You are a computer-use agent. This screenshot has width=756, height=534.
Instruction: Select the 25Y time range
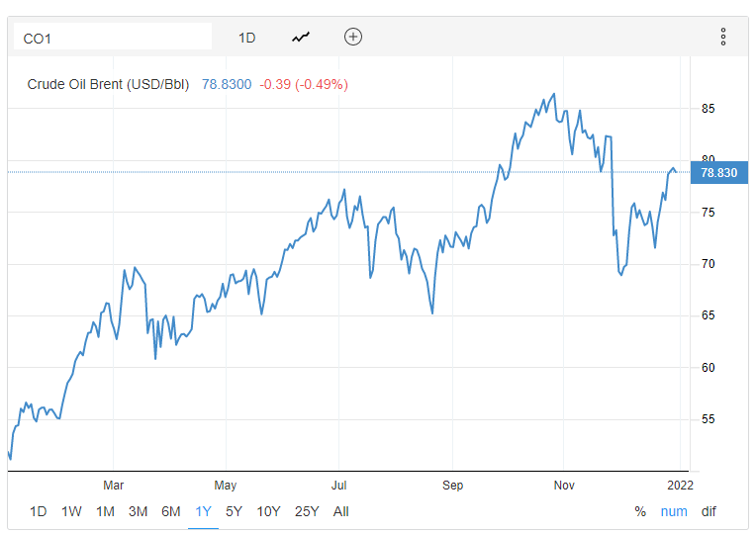(x=307, y=511)
